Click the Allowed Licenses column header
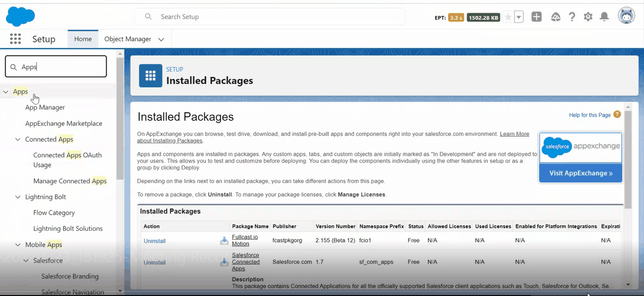The height and width of the screenshot is (296, 644). [x=449, y=226]
